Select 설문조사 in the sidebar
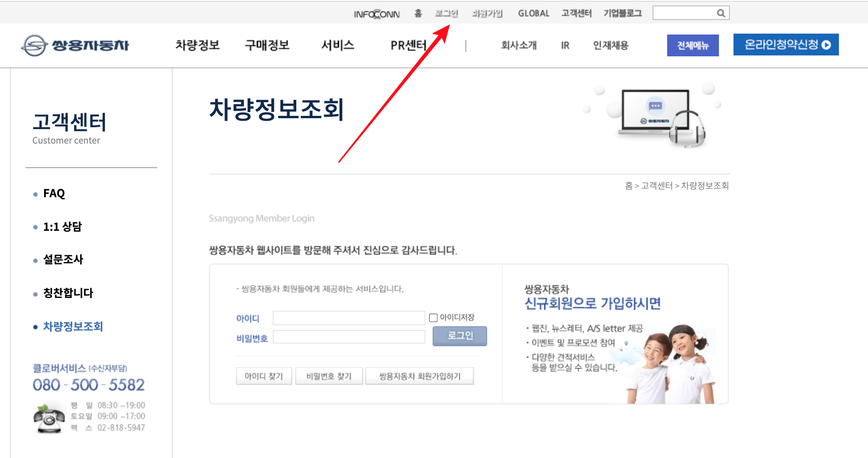 click(x=63, y=259)
